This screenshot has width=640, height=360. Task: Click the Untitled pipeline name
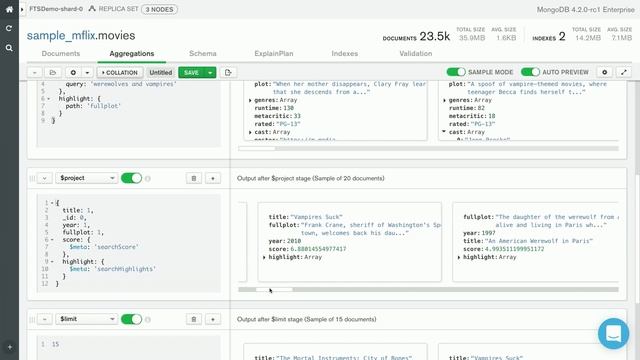pyautogui.click(x=160, y=72)
